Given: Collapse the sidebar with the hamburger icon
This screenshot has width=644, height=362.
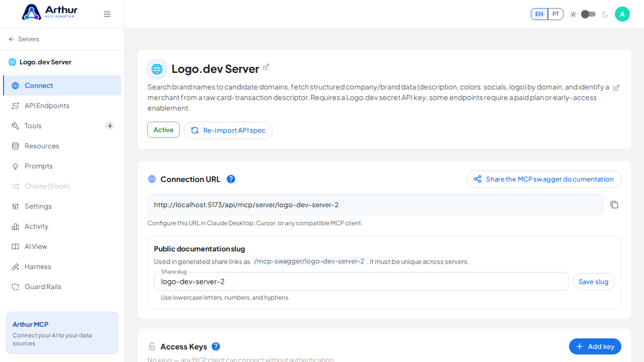Looking at the screenshot, I should coord(107,14).
